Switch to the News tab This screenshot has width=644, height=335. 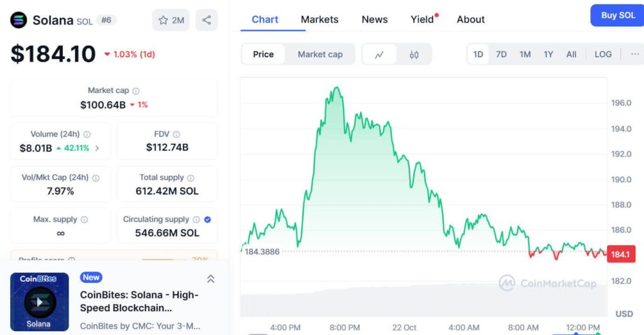coord(374,19)
